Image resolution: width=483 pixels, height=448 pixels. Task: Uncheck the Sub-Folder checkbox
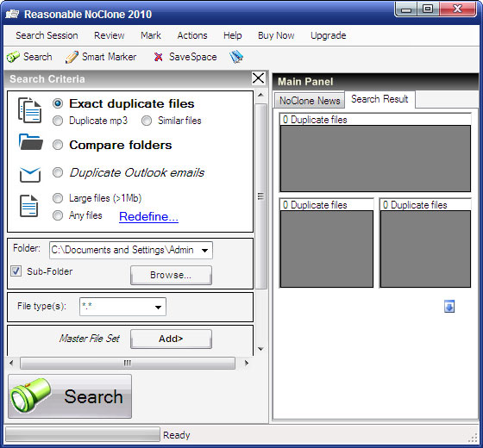point(16,271)
